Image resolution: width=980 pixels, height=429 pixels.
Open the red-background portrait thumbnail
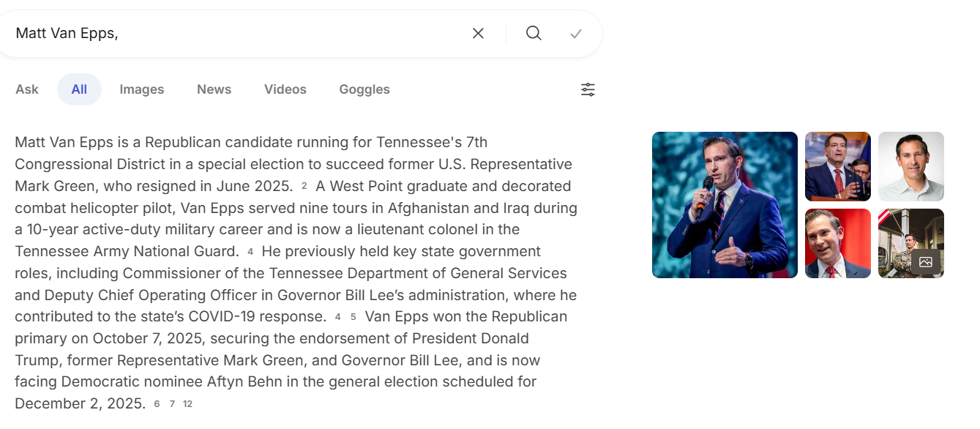coord(838,243)
